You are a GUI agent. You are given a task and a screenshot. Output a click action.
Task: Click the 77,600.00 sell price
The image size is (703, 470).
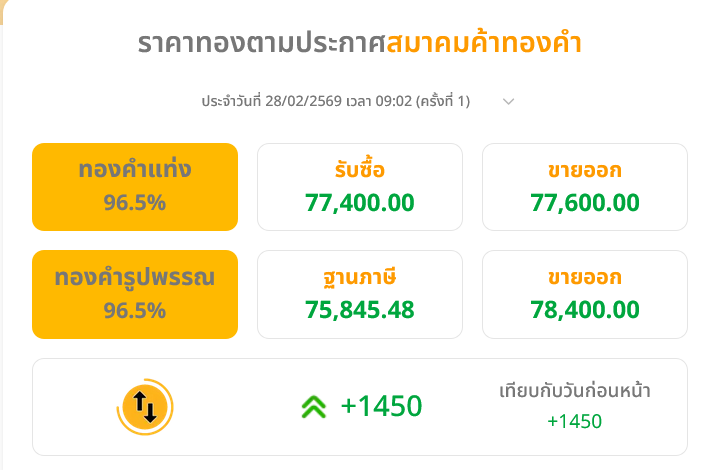click(585, 203)
